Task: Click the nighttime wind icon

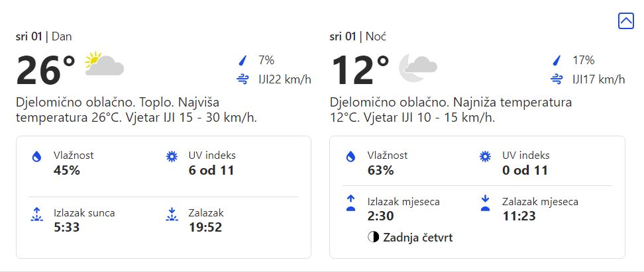Action: point(557,80)
